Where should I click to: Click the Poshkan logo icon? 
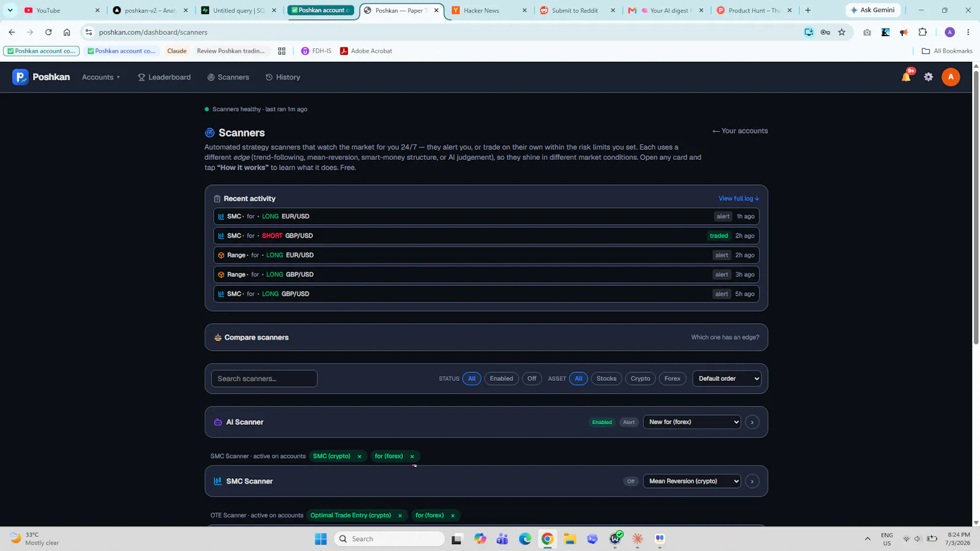20,77
